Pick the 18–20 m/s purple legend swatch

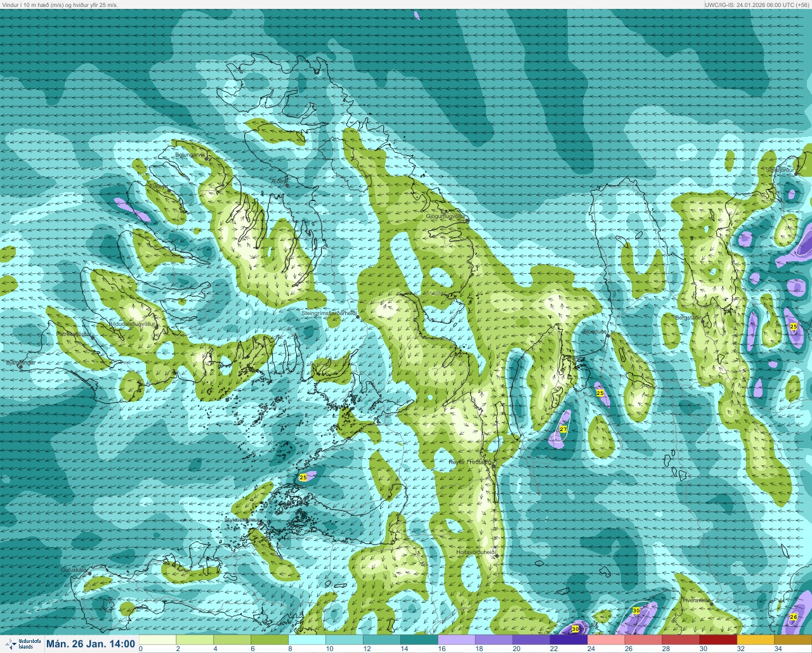click(494, 640)
